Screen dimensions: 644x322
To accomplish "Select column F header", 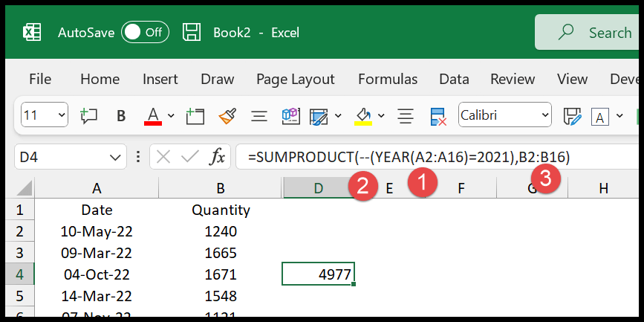I will (461, 188).
